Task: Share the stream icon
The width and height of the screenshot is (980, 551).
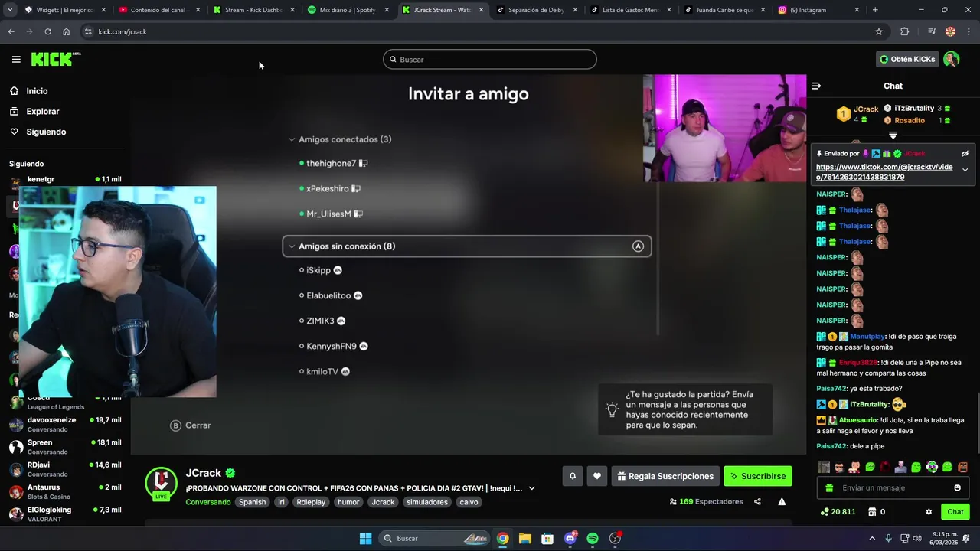Action: click(x=757, y=502)
